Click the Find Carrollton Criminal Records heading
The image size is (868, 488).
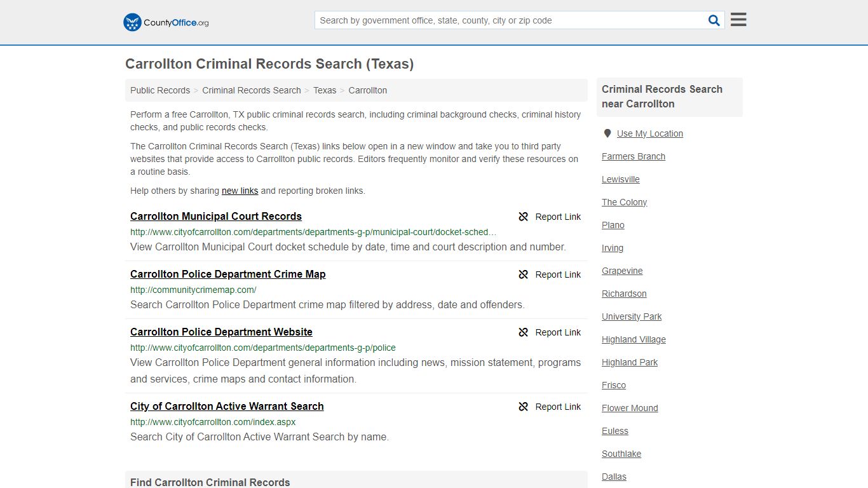(x=210, y=482)
